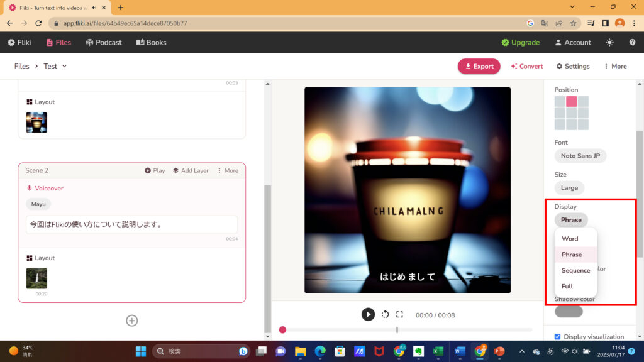
Task: Open the Upgrade plan page
Action: tap(520, 42)
